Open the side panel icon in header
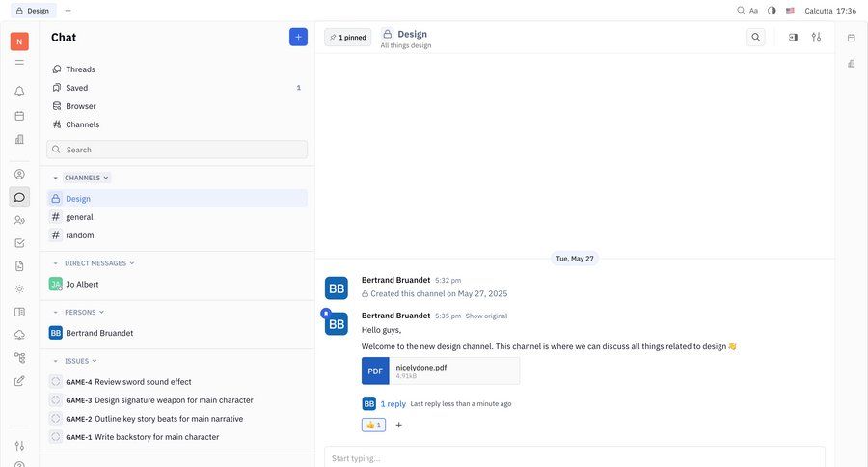The image size is (868, 467). (793, 37)
